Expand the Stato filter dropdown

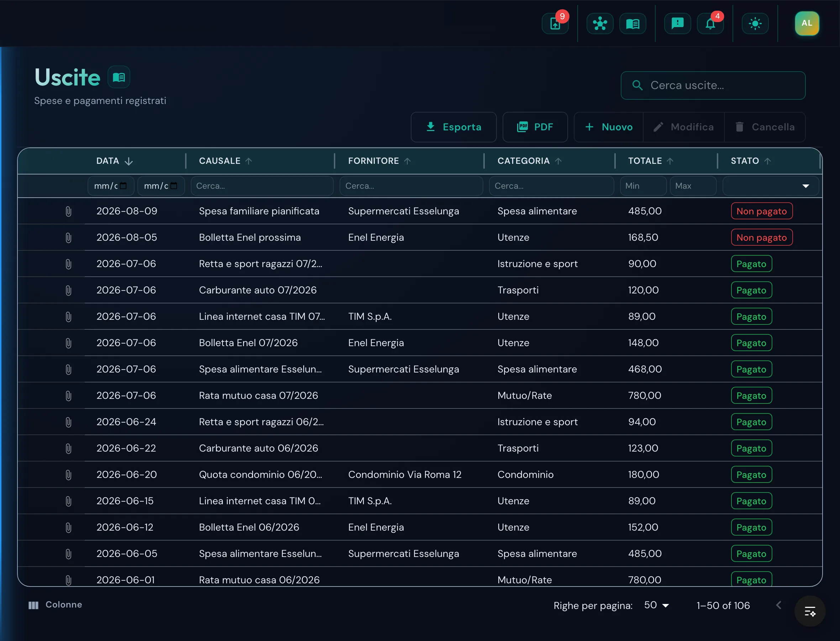[771, 186]
